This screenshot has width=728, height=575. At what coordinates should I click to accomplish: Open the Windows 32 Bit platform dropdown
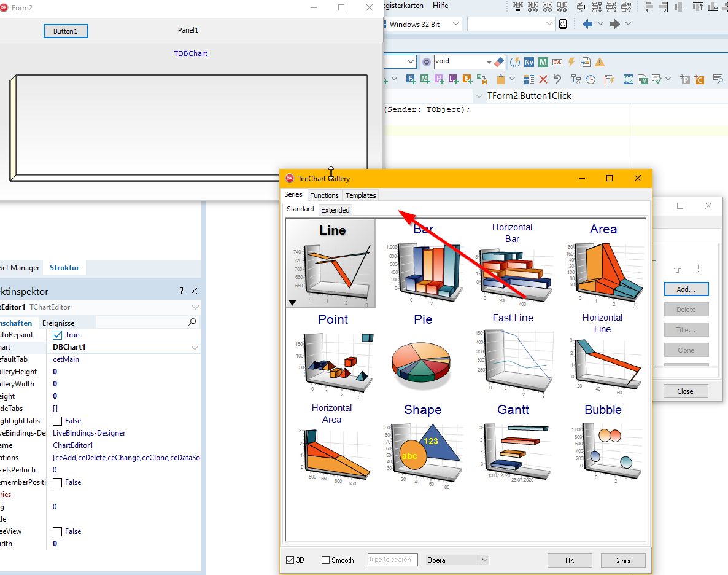pos(456,24)
